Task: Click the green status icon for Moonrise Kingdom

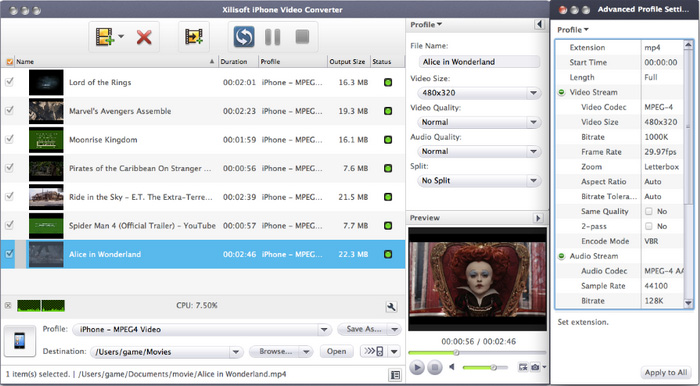Action: [388, 140]
